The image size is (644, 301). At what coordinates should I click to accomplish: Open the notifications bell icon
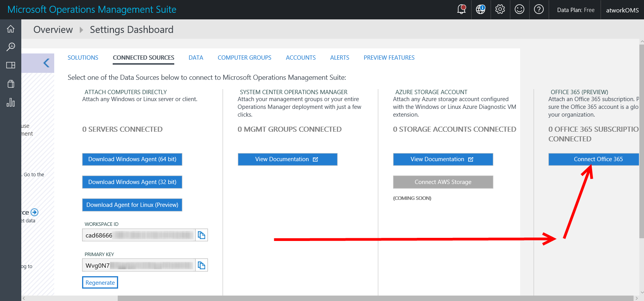[x=461, y=9]
